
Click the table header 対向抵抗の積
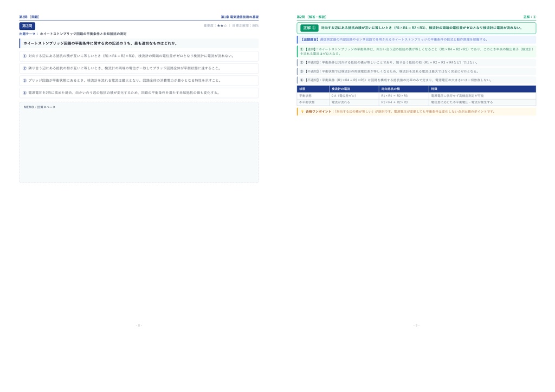pos(404,89)
